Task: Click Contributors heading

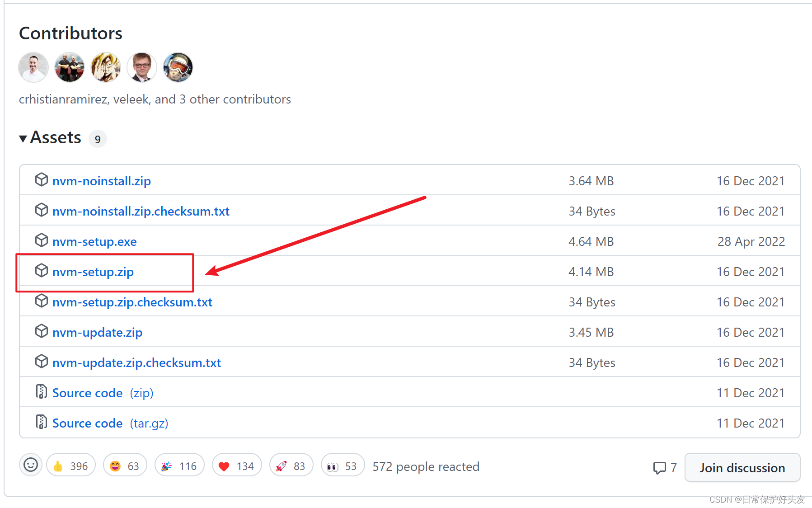Action: click(71, 33)
